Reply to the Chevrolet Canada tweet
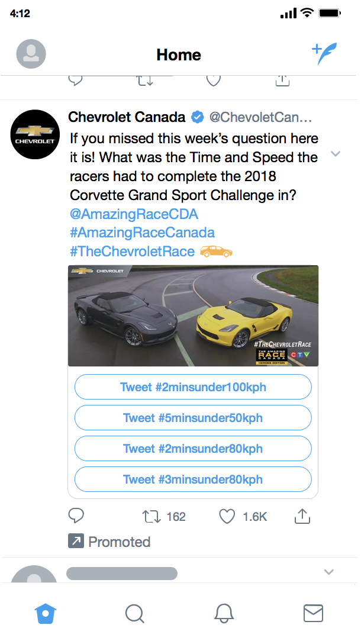 click(x=76, y=516)
